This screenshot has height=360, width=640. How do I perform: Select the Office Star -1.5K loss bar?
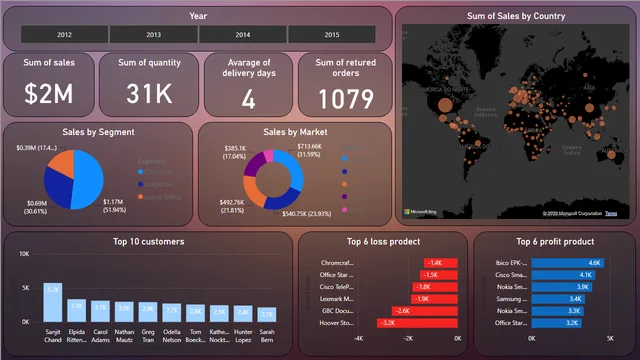tap(439, 275)
